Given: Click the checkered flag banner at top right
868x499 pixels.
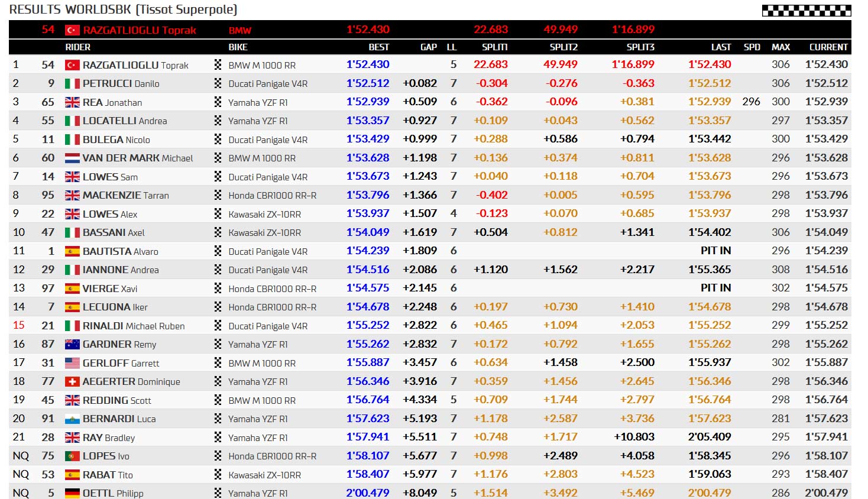Looking at the screenshot, I should (x=807, y=10).
